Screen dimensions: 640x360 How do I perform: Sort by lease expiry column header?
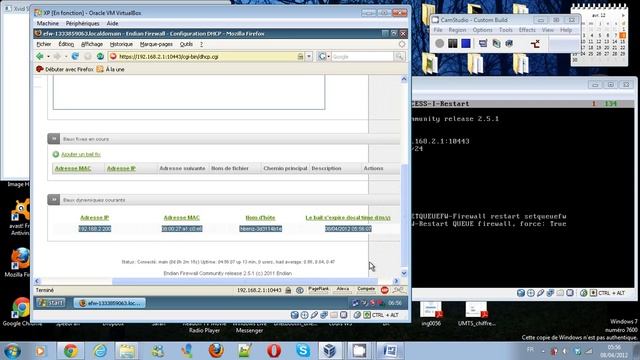(348, 218)
